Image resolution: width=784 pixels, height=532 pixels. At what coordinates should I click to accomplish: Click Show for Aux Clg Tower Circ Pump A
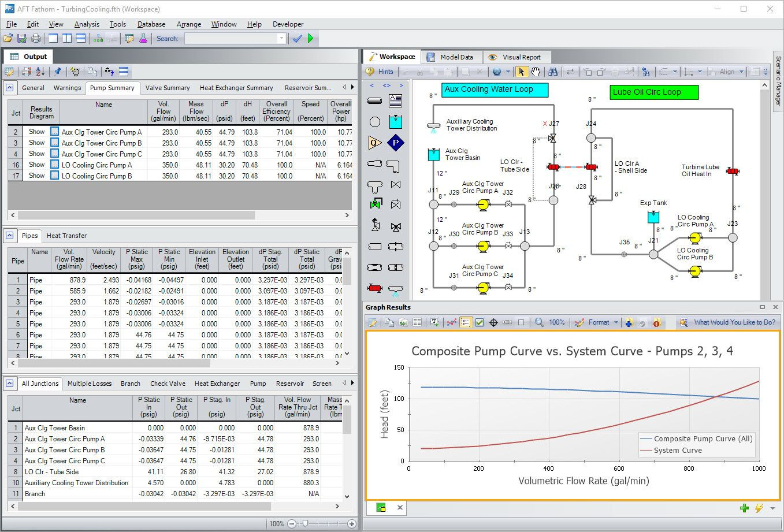[37, 132]
